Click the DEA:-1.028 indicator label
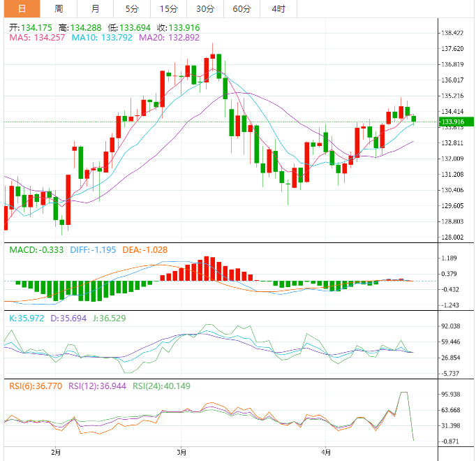476x461 pixels. coord(144,250)
